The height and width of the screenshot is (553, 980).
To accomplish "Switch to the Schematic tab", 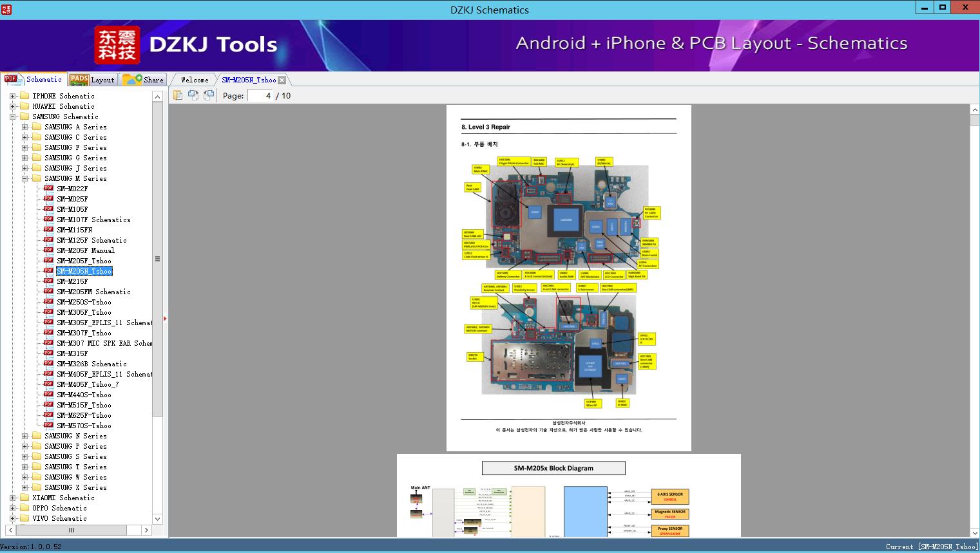I will point(33,79).
